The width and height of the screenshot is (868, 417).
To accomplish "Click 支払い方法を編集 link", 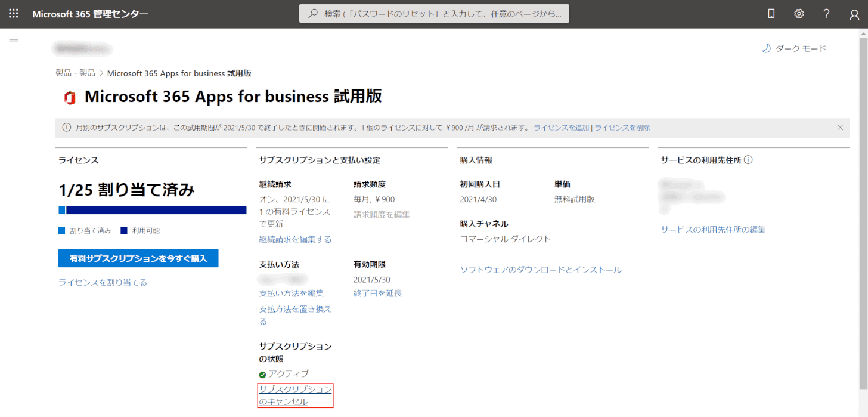I will coord(292,293).
